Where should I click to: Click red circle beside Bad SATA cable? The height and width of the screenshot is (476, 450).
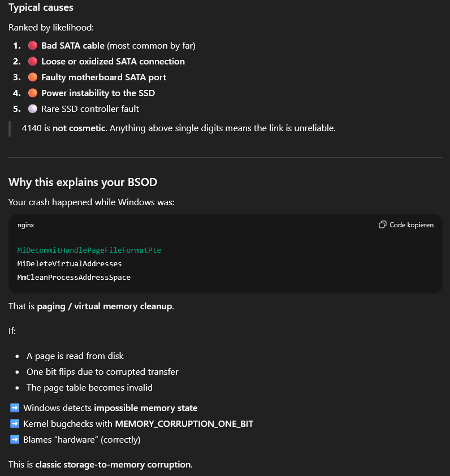point(33,46)
